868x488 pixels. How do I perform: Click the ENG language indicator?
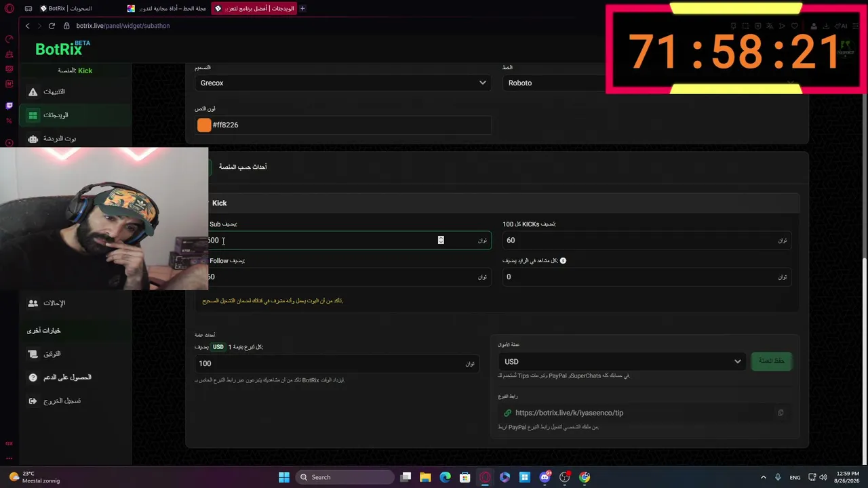[795, 477]
